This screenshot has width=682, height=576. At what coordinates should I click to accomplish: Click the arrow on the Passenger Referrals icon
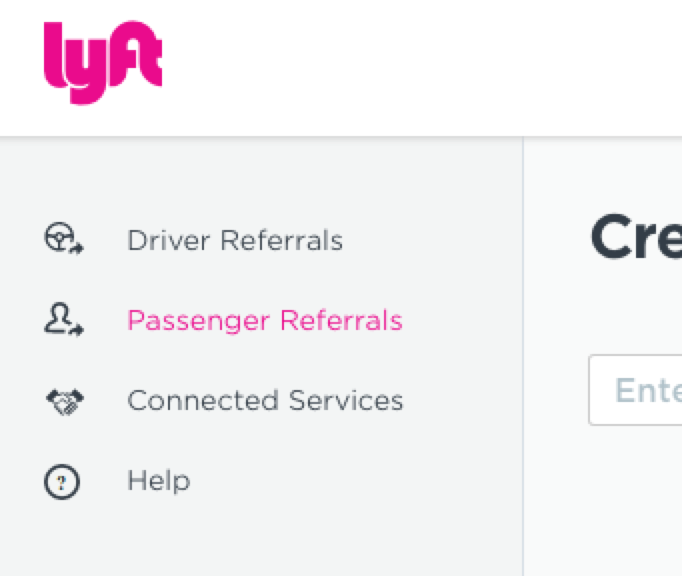pyautogui.click(x=77, y=331)
